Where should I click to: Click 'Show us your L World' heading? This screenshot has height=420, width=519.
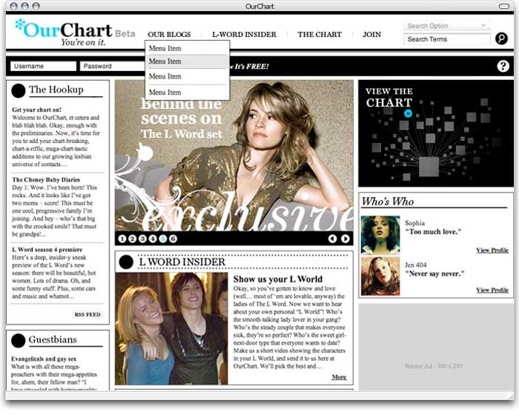pos(278,279)
